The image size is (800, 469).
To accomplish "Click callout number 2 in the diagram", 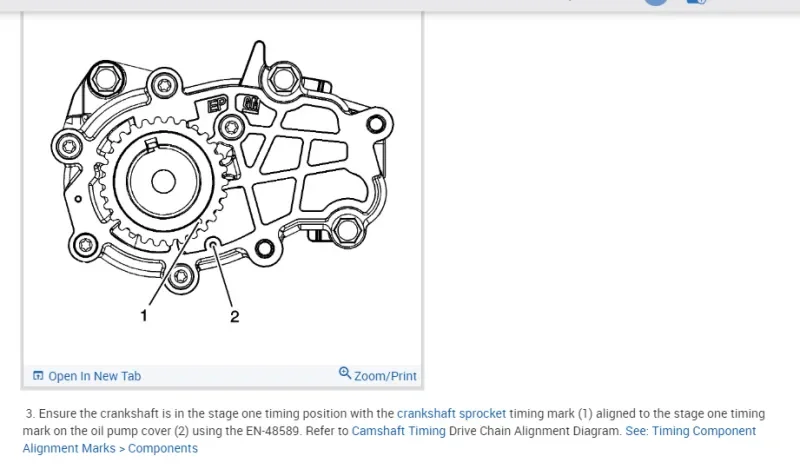I will coord(234,316).
